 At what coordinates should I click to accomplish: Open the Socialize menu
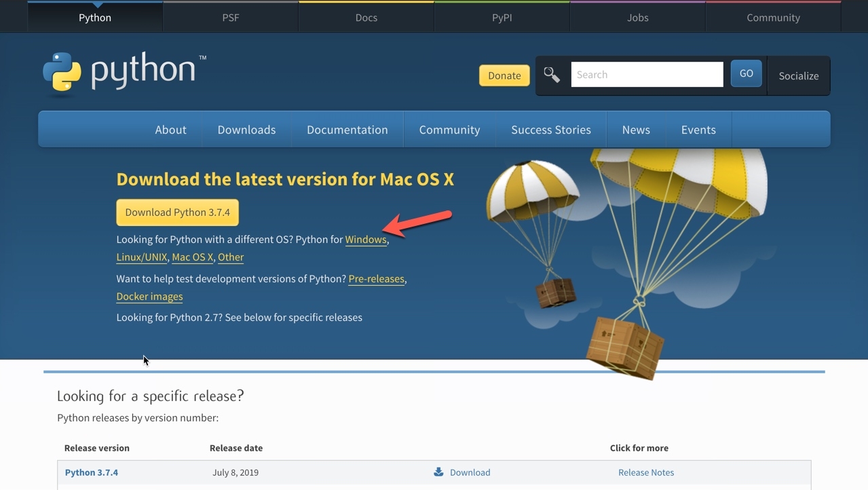tap(798, 75)
